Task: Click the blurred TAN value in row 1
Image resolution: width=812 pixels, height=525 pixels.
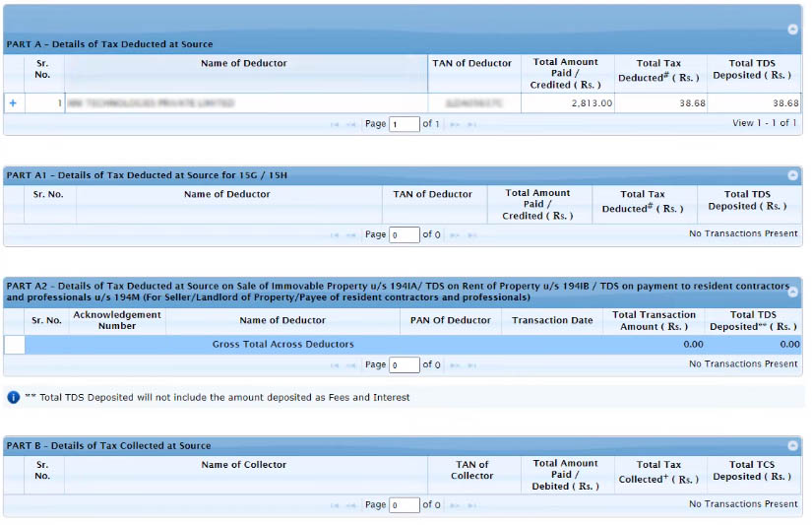Action: [473, 103]
